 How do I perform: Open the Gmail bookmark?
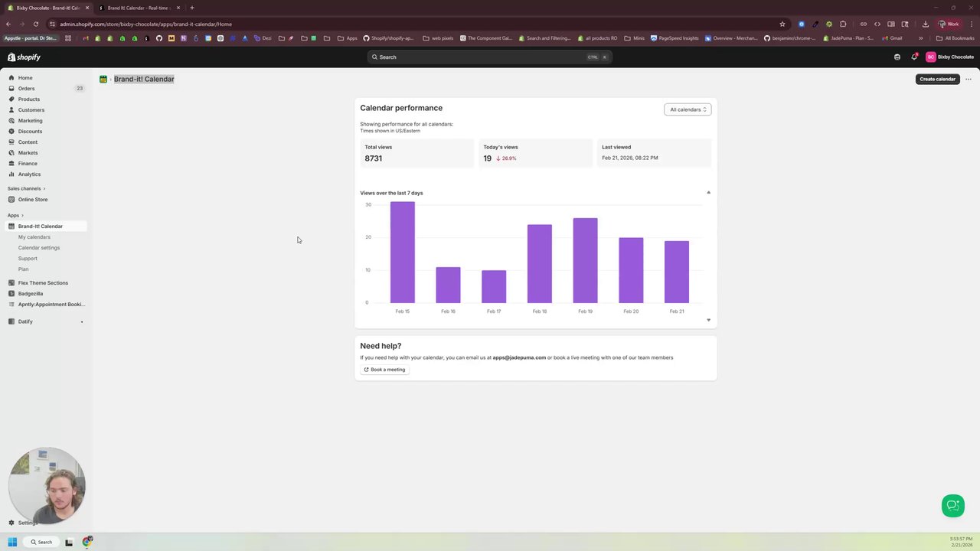(892, 38)
